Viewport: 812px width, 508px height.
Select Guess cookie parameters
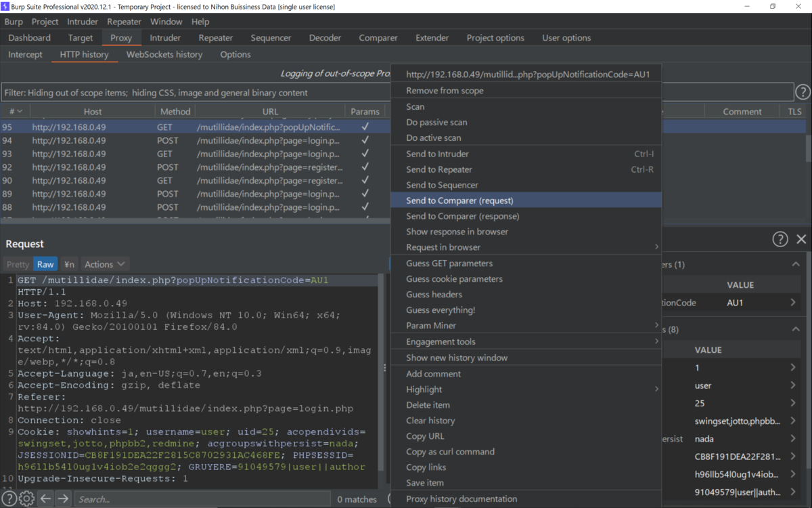pyautogui.click(x=525, y=279)
